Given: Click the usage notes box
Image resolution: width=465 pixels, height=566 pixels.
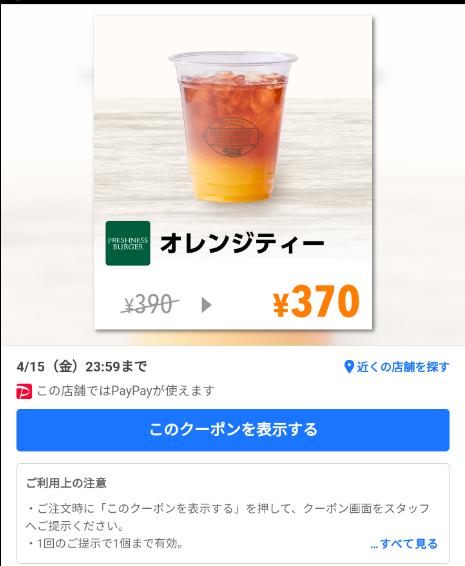Looking at the screenshot, I should pyautogui.click(x=233, y=513).
